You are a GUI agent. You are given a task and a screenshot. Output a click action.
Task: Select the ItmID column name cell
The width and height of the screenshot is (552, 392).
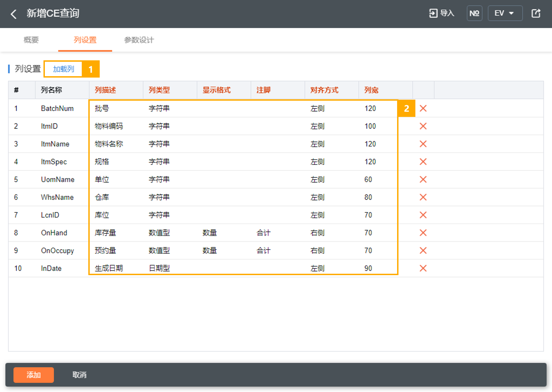[62, 126]
